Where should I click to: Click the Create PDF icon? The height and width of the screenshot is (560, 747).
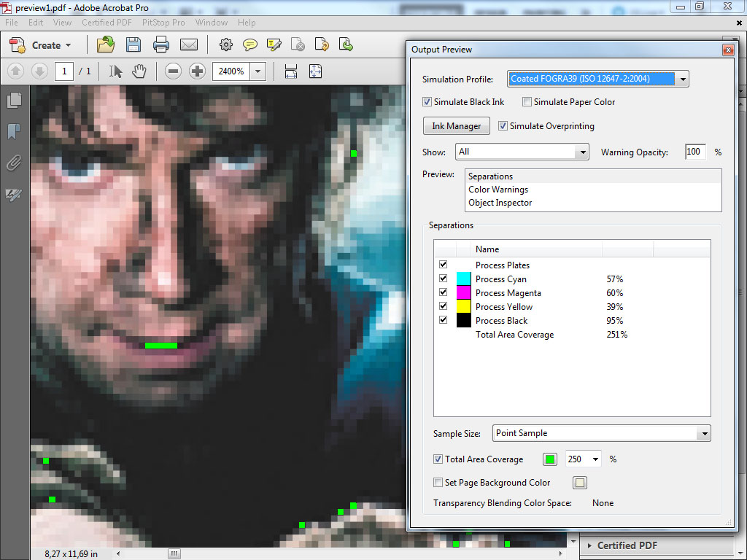coord(18,45)
